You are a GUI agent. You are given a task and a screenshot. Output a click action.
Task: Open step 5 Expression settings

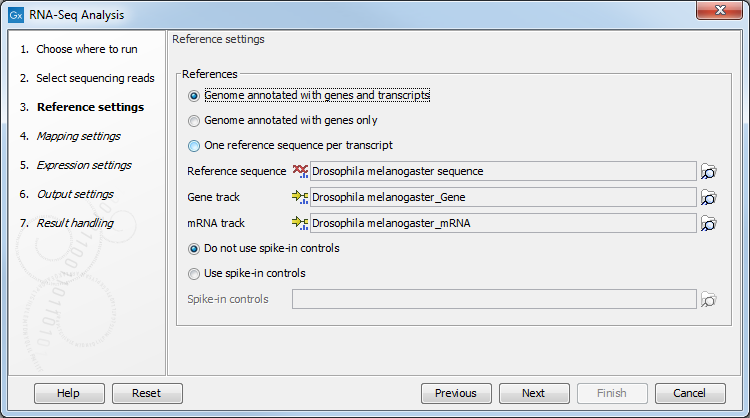[x=76, y=165]
